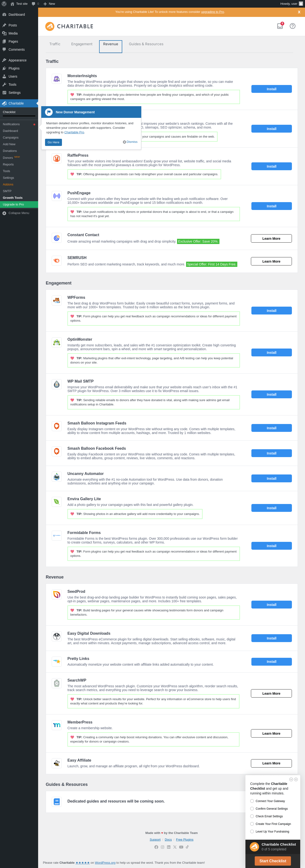Screen dimensions: 305x868
Task: Select the Check Email Settings checklist circle
Action: pos(252,816)
